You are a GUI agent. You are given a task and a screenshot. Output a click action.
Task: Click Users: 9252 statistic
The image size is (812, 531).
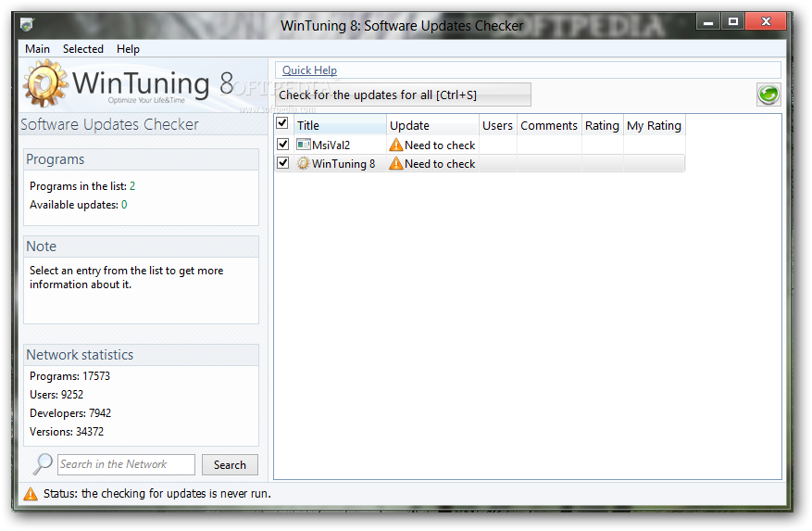(56, 395)
